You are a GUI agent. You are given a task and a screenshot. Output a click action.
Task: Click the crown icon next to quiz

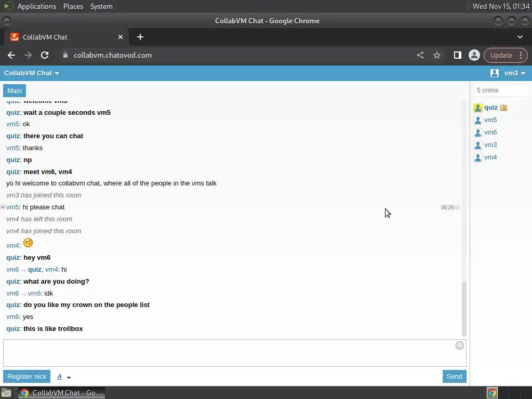[x=503, y=108]
